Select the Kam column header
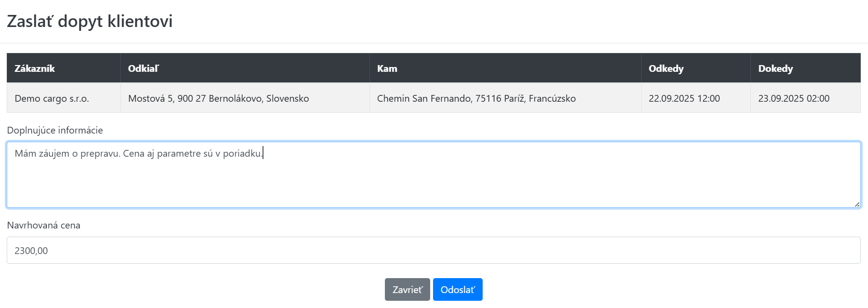This screenshot has height=308, width=868. click(387, 68)
